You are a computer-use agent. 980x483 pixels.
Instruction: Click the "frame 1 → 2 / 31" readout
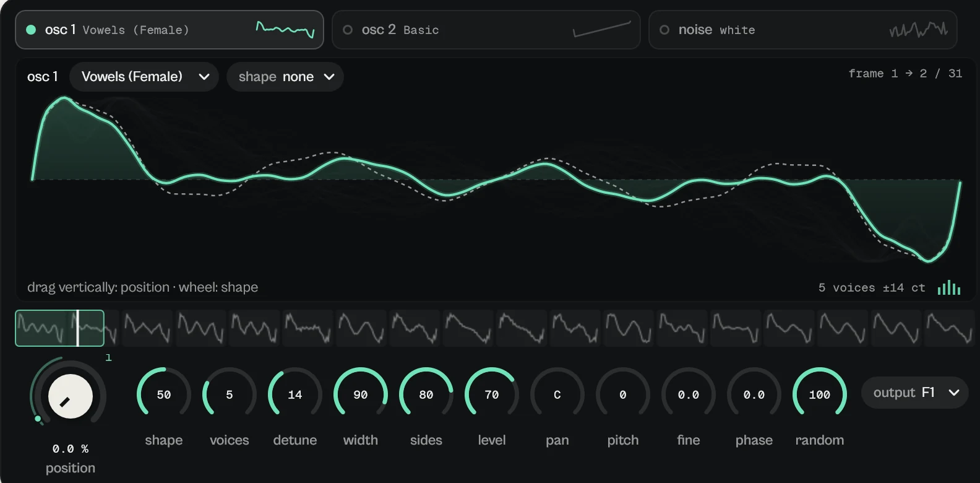tap(905, 74)
